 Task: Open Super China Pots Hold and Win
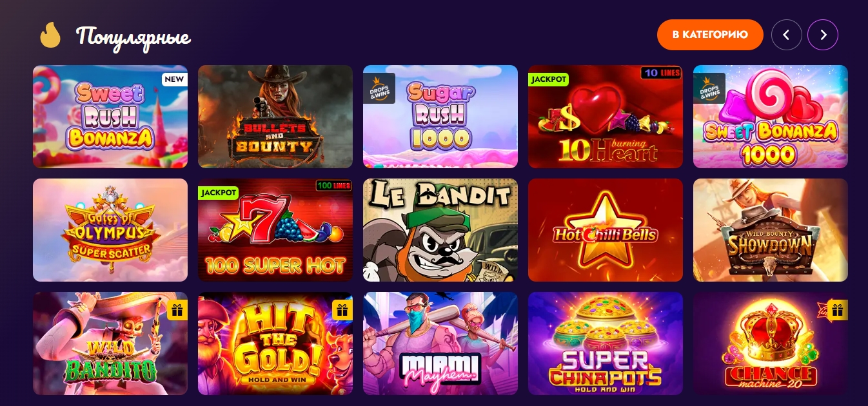(x=606, y=343)
